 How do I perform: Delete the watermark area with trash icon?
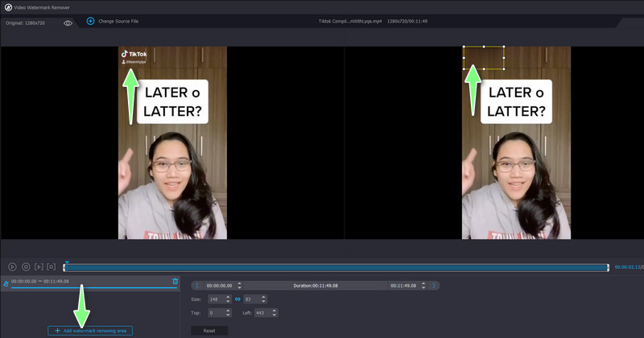[175, 282]
